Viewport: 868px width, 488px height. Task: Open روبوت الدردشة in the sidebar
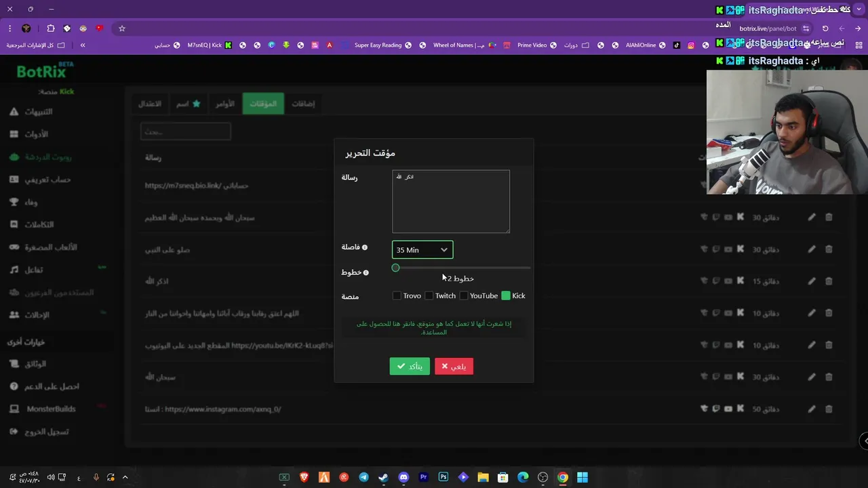click(41, 157)
